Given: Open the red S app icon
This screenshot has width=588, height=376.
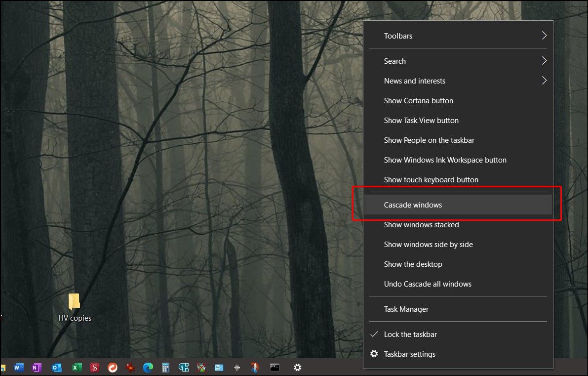Looking at the screenshot, I should click(x=94, y=368).
